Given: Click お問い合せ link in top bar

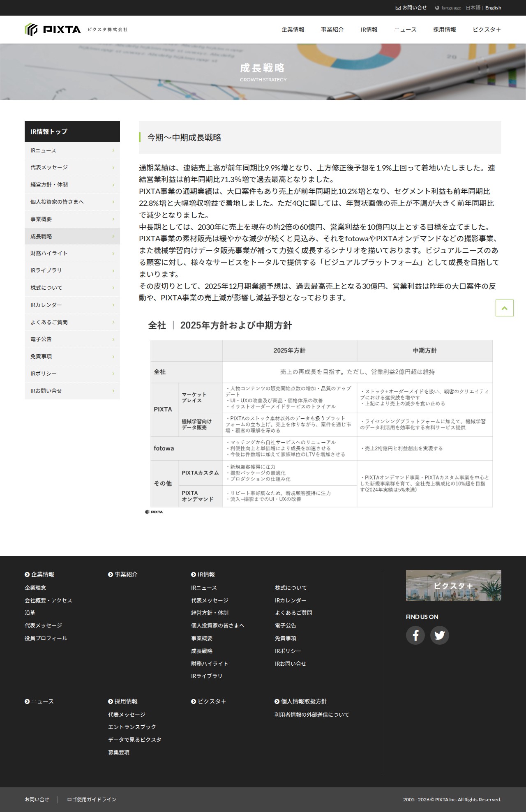Looking at the screenshot, I should pyautogui.click(x=414, y=8).
